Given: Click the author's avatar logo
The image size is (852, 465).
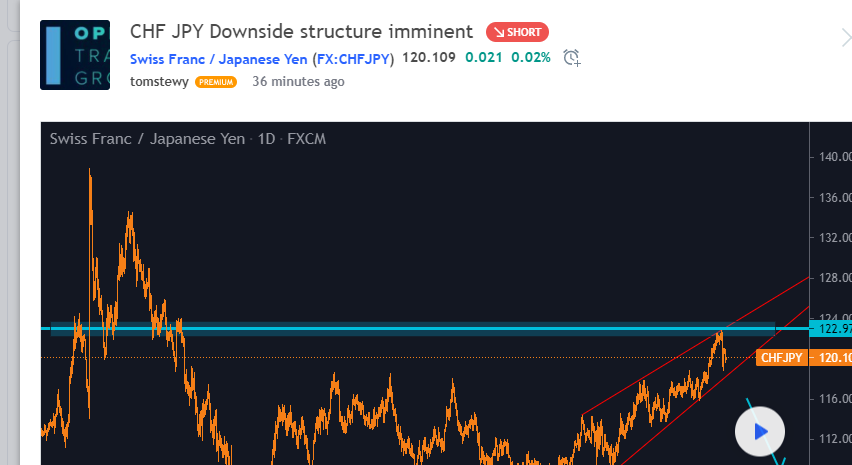Looking at the screenshot, I should (x=75, y=55).
